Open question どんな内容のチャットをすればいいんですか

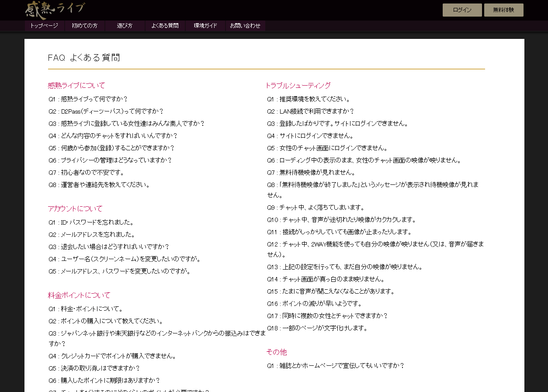pos(113,136)
